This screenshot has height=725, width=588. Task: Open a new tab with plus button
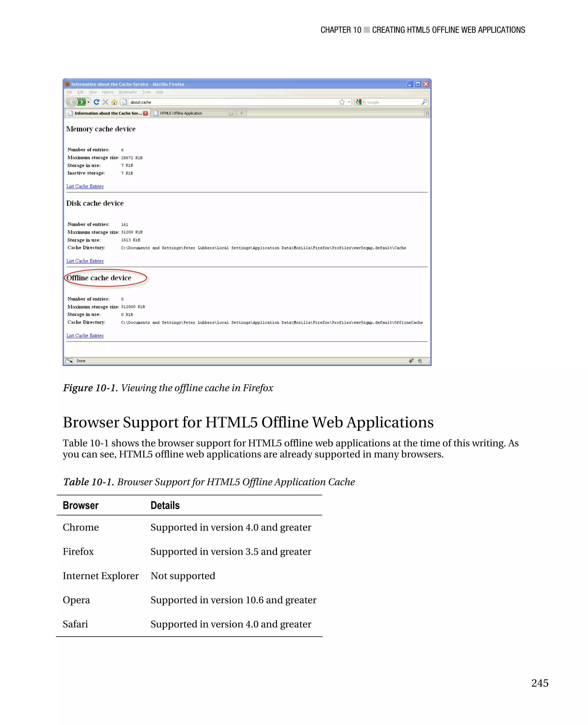point(241,113)
